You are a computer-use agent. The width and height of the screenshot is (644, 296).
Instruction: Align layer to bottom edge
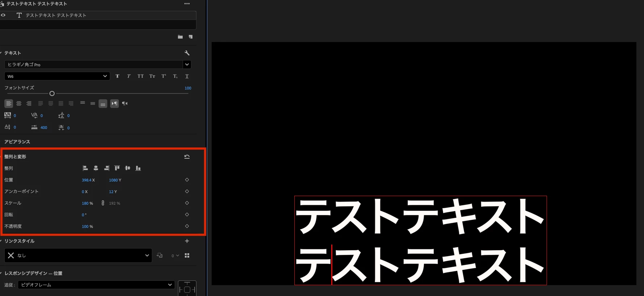click(138, 168)
